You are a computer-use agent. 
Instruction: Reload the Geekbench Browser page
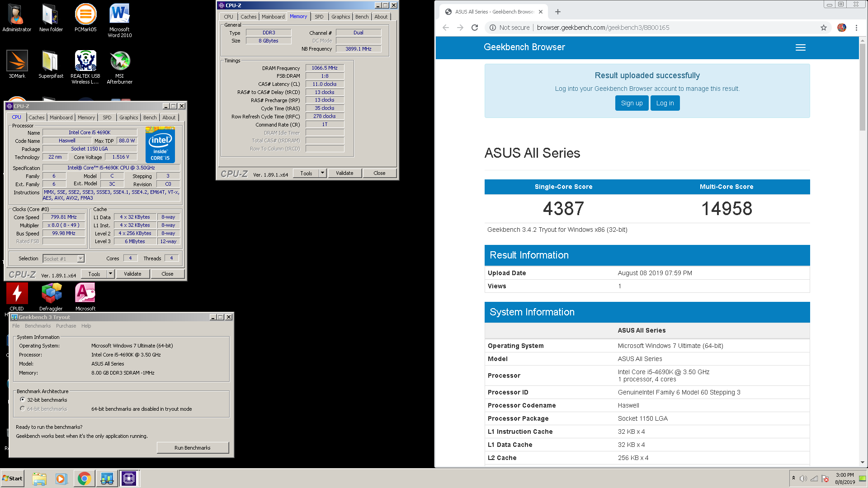click(475, 28)
